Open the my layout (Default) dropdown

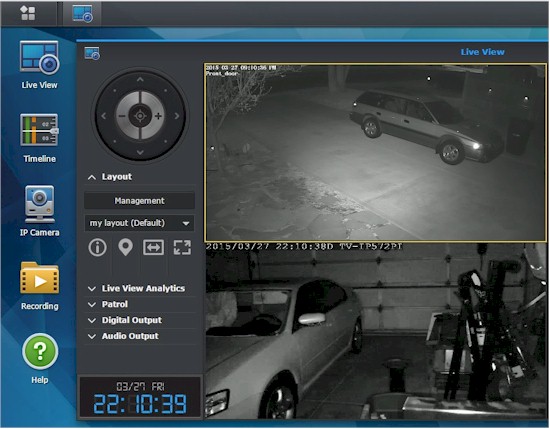139,223
